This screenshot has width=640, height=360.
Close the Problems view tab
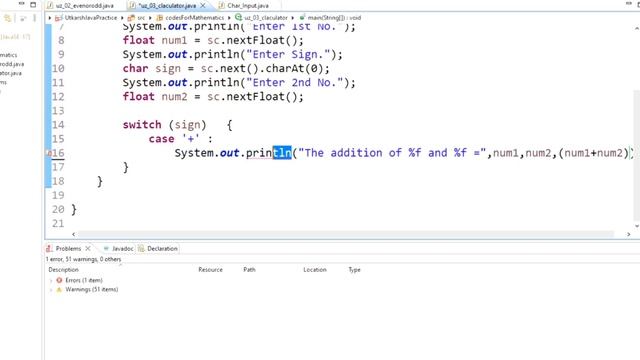pos(88,248)
